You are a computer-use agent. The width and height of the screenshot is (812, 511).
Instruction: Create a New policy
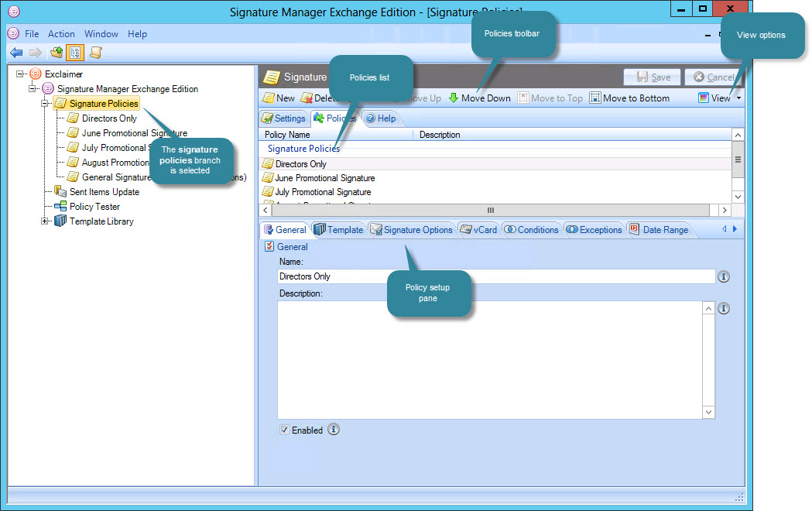click(x=279, y=98)
